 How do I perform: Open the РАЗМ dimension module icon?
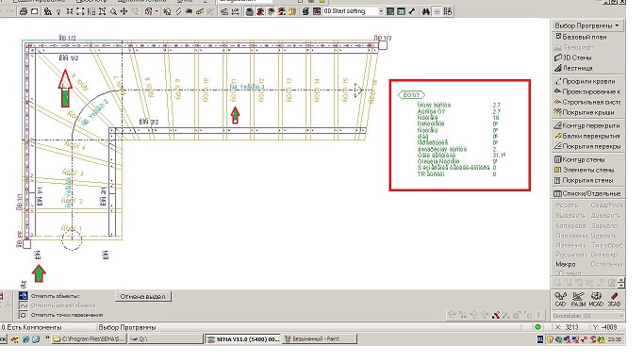578,299
